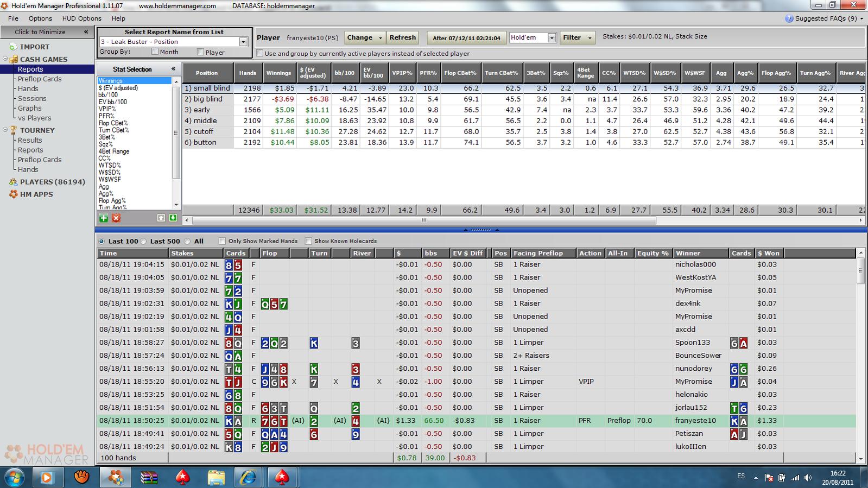Screen dimensions: 868x488
Task: Click panel splitter handle above hand list
Action: [x=481, y=230]
